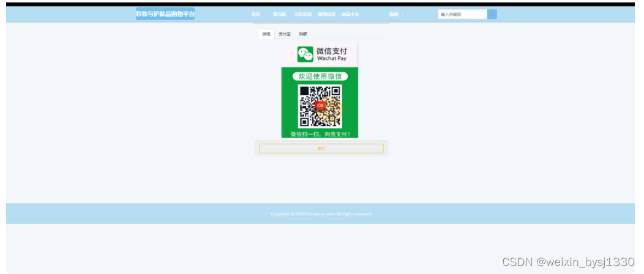644x274 pixels.
Task: Go to 首页 in the navigation bar
Action: click(x=256, y=14)
